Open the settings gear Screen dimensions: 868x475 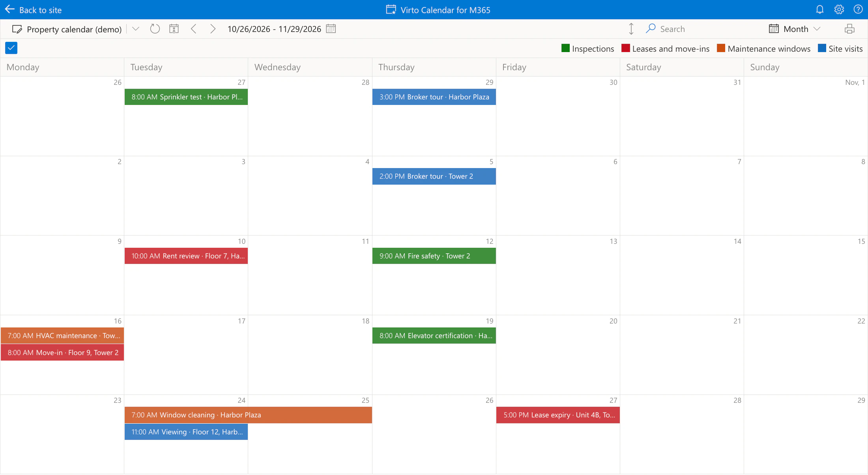(x=839, y=9)
